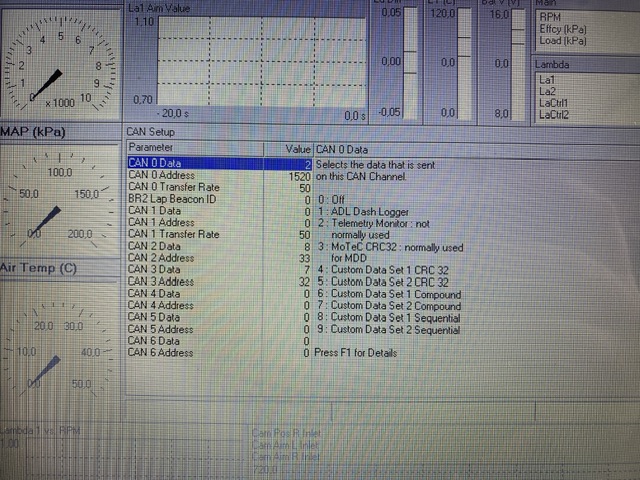The height and width of the screenshot is (480, 640).
Task: Select Effcy (kPa) in Main list
Action: coord(563,29)
